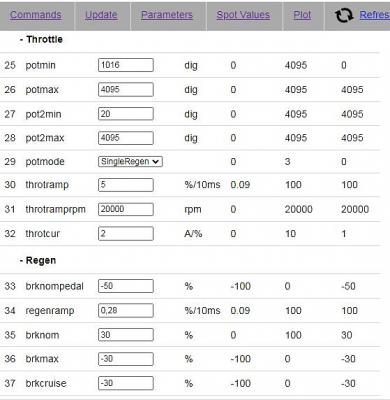Select the brknompedal value field
The height and width of the screenshot is (400, 390).
point(126,286)
